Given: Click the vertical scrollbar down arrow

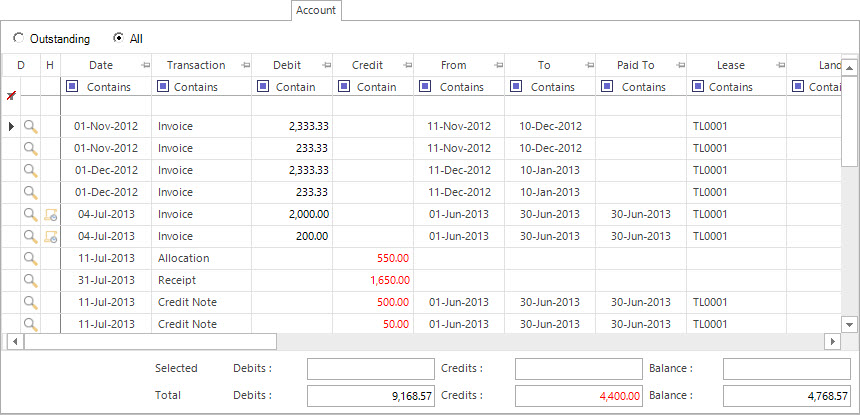Looking at the screenshot, I should point(849,324).
